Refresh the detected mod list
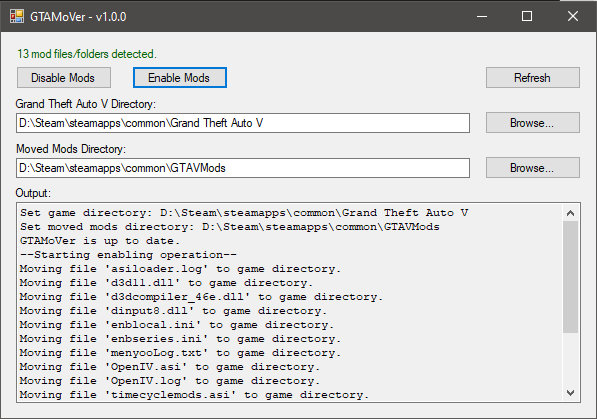Screen dimensions: 597x419 click(533, 78)
